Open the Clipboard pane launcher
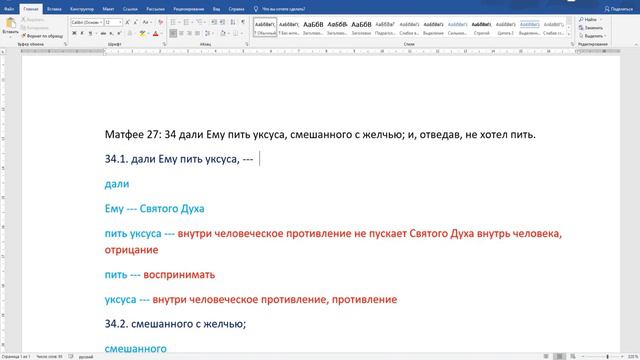 tap(65, 44)
